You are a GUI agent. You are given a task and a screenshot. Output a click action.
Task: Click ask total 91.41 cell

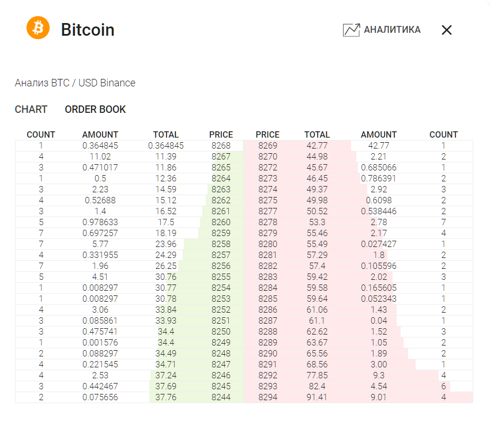317,397
